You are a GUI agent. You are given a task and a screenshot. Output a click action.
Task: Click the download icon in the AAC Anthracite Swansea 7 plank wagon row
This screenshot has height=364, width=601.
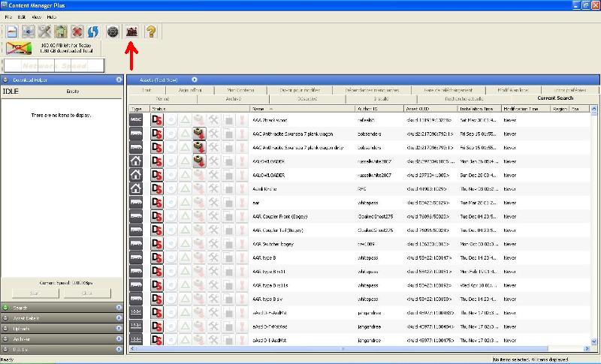click(199, 134)
